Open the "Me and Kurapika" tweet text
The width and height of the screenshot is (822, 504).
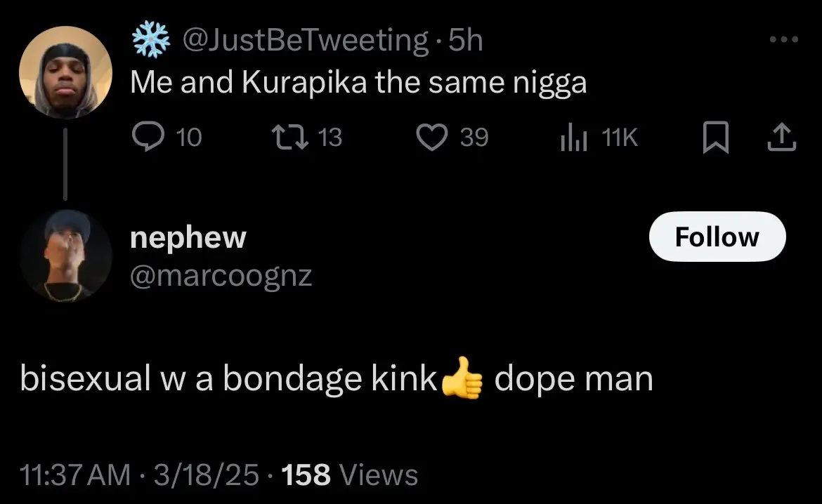(358, 84)
